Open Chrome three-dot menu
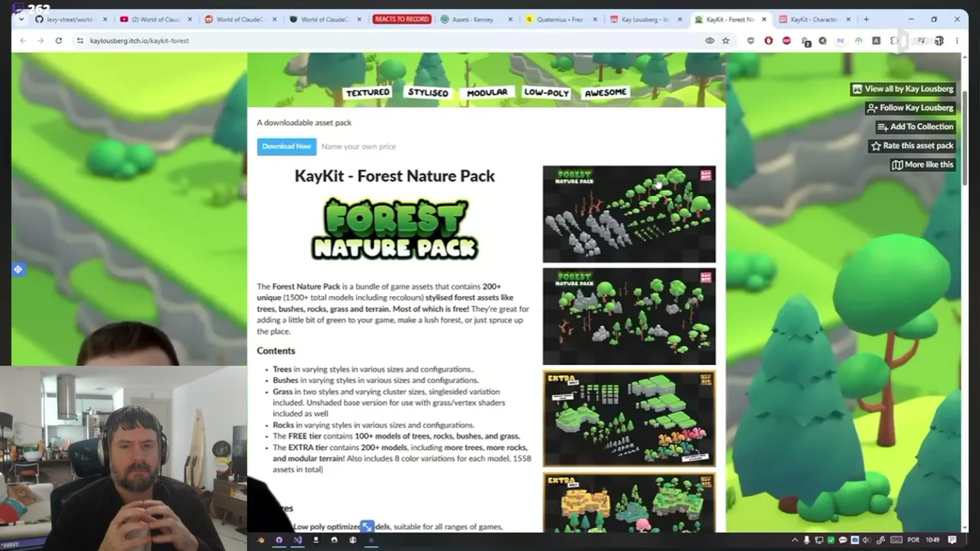Screen dimensions: 980x551 [x=957, y=41]
